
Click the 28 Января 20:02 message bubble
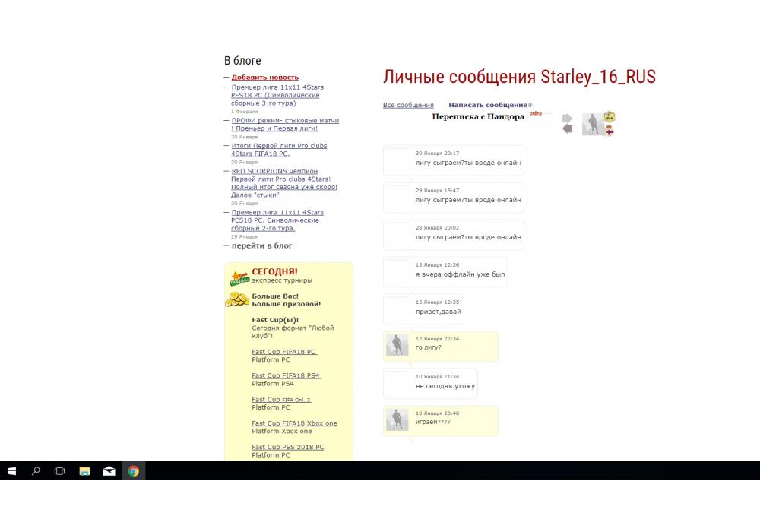(454, 235)
